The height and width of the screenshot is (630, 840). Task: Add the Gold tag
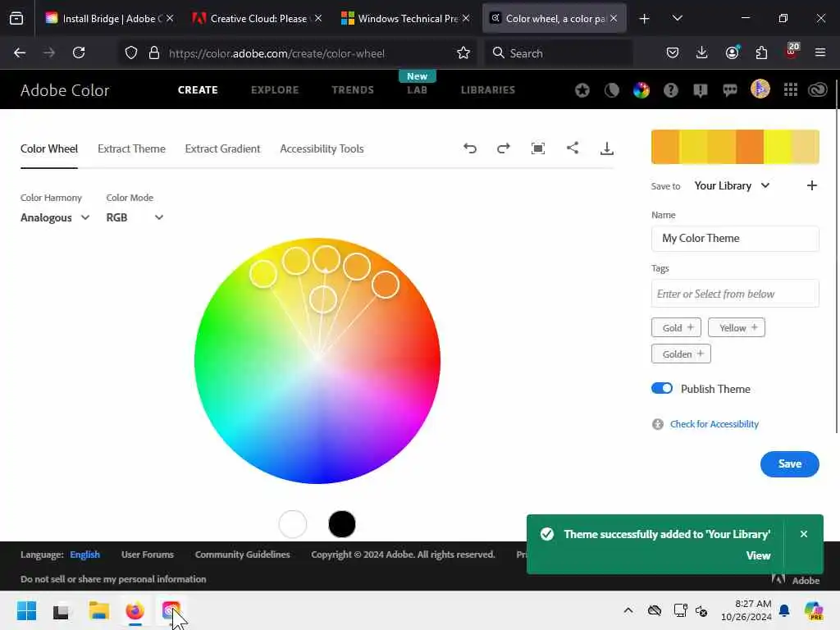pos(676,327)
